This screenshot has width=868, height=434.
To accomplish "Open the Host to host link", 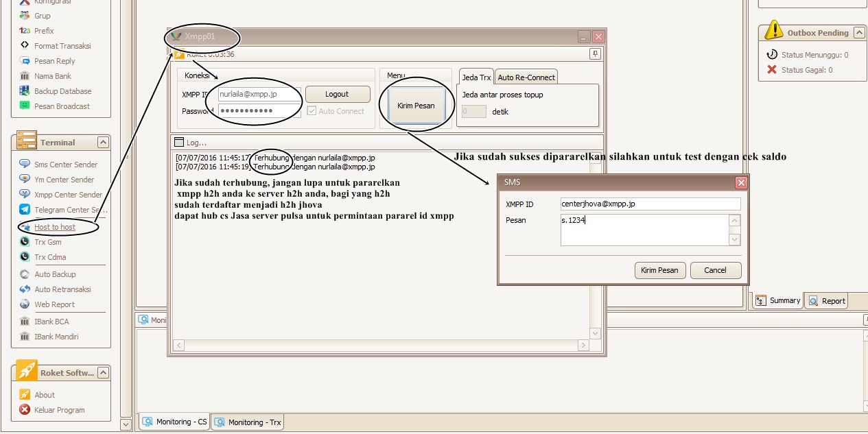I will [55, 227].
